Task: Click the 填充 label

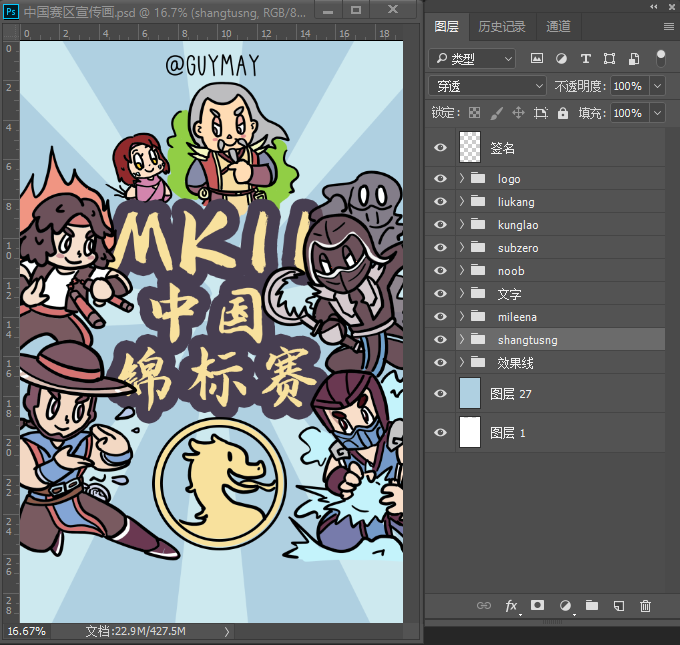Action: point(592,113)
